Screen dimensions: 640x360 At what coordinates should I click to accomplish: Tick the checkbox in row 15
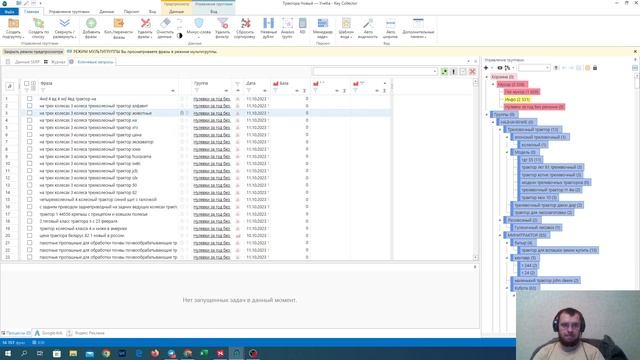coord(29,200)
